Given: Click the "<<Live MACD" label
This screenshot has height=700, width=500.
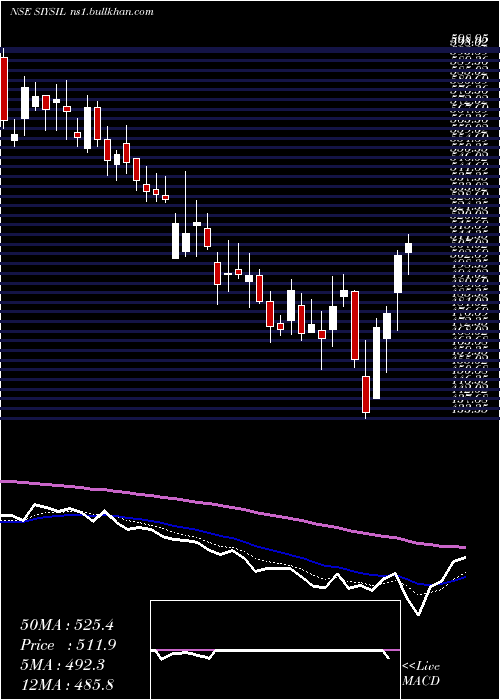Looking at the screenshot, I should pos(421,674).
